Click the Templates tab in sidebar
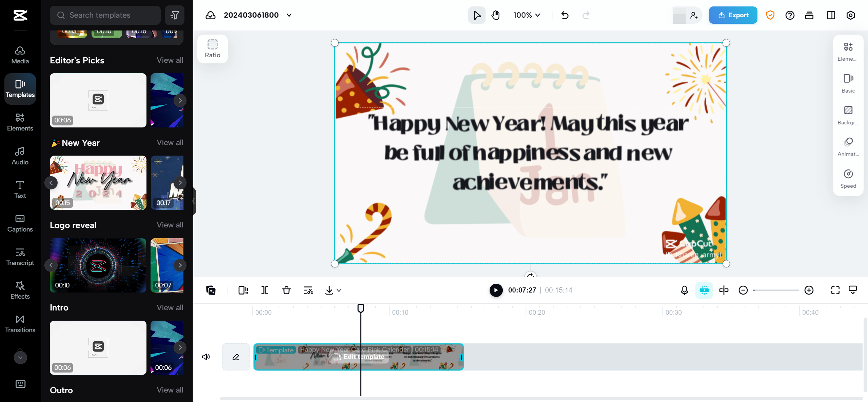Screen dimensions: 868x402 click(20, 88)
